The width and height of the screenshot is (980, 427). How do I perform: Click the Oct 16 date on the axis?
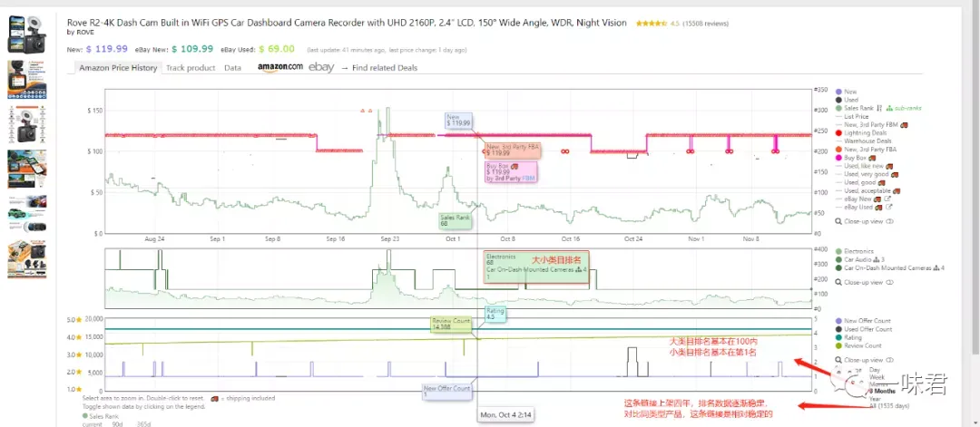[571, 239]
